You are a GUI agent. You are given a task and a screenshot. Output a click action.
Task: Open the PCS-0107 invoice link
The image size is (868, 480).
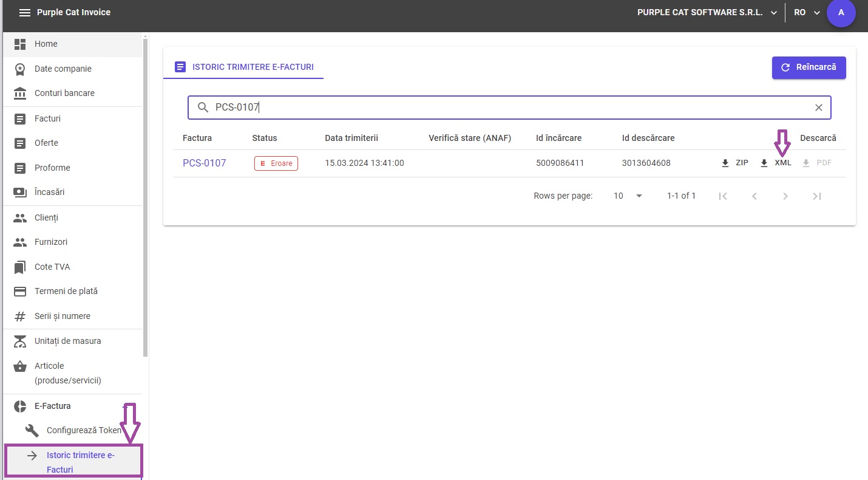[x=204, y=163]
